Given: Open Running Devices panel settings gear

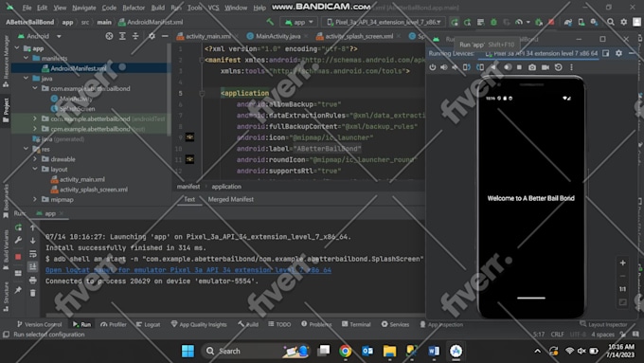Looking at the screenshot, I should [x=618, y=53].
